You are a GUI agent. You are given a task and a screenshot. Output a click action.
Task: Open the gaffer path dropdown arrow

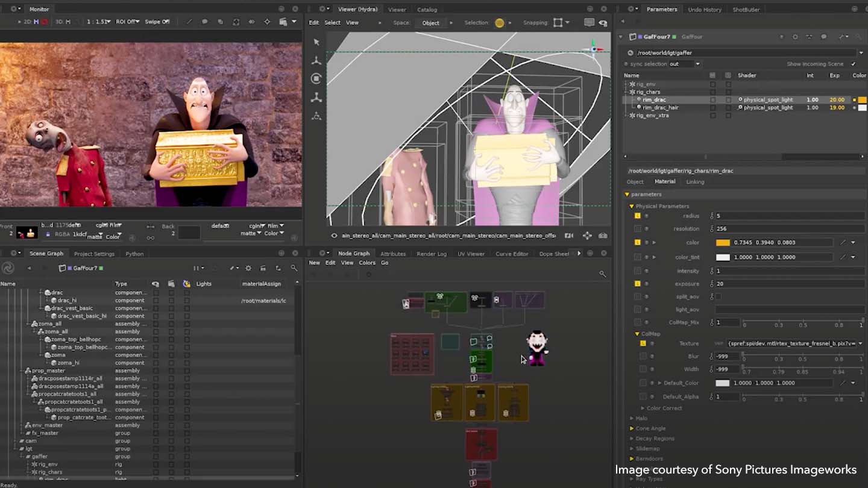860,53
